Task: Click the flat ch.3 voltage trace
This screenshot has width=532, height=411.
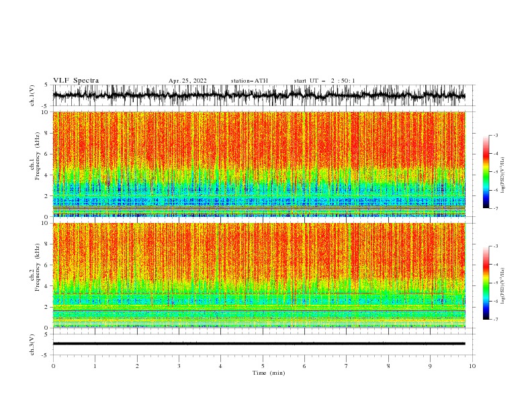Action: coord(259,344)
